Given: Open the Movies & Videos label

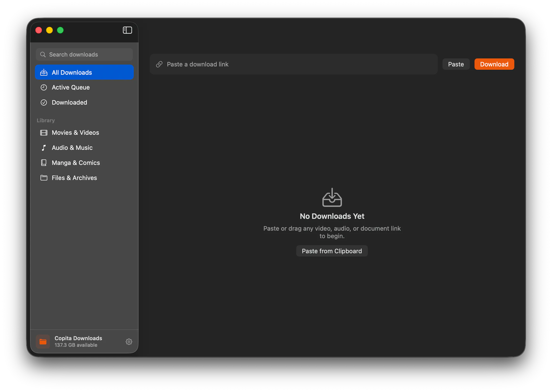Looking at the screenshot, I should point(76,133).
